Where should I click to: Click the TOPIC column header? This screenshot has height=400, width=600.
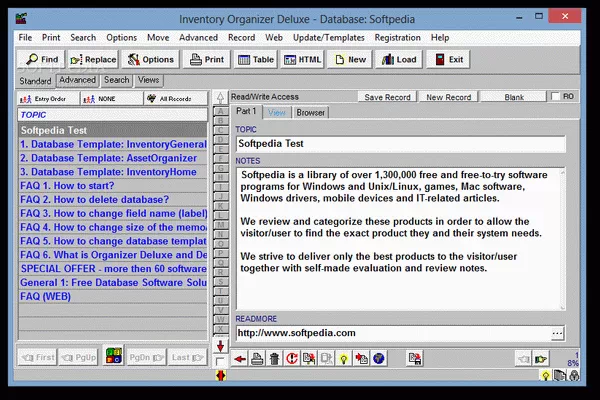pyautogui.click(x=112, y=115)
